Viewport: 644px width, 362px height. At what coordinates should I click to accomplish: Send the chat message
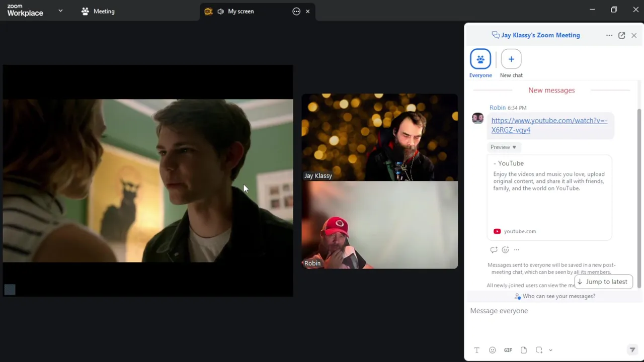pyautogui.click(x=632, y=350)
